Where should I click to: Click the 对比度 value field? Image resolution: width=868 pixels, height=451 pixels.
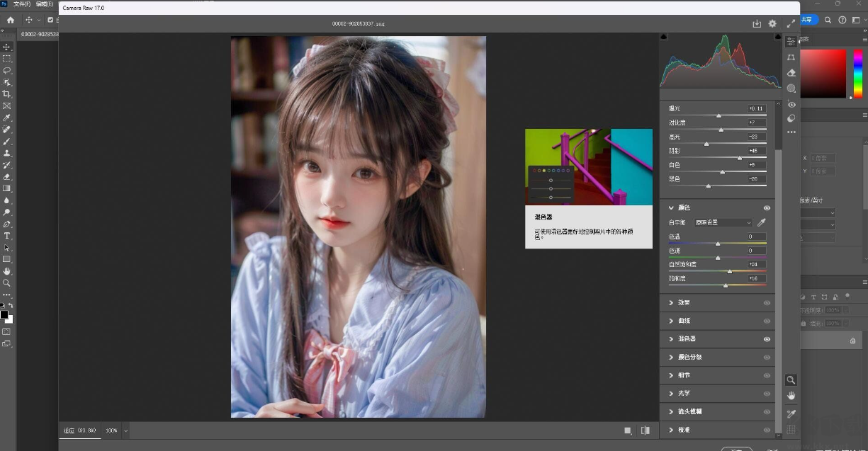pyautogui.click(x=756, y=122)
